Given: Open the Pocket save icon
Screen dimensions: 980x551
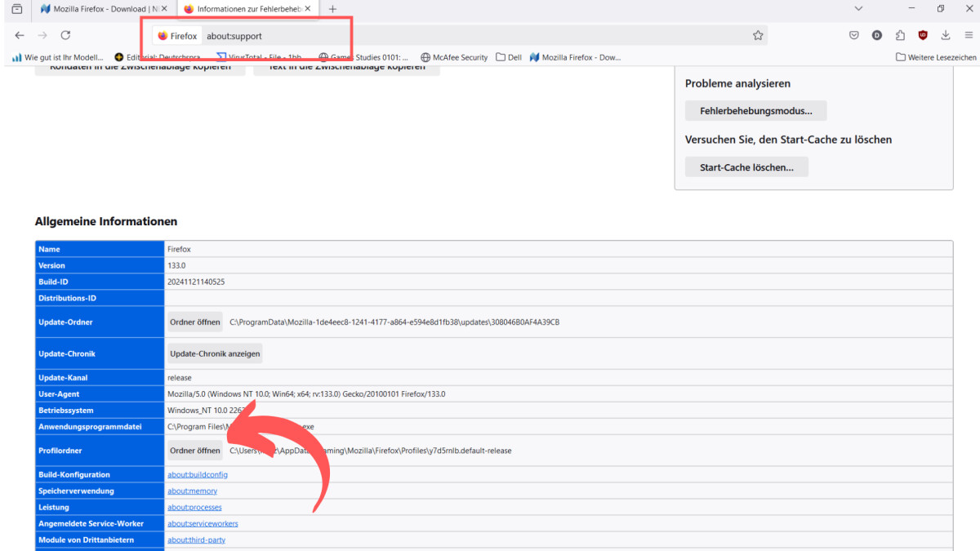Looking at the screenshot, I should [x=853, y=35].
